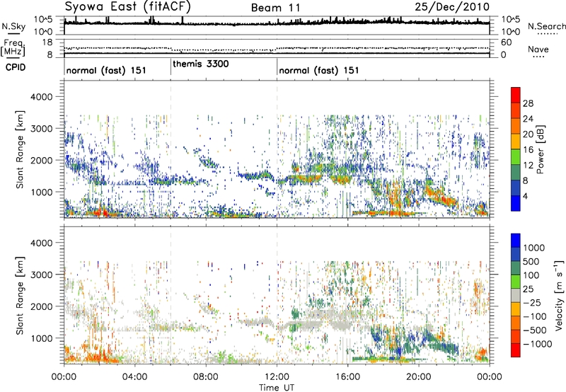The image size is (566, 392).
Task: Click the light green band in Power colorbar
Action: pos(516,157)
